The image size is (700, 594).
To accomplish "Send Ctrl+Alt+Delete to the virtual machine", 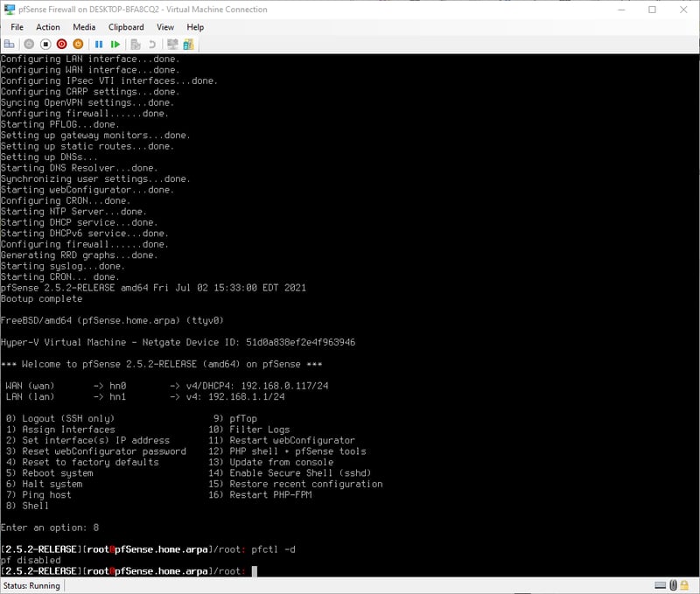I will click(10, 44).
